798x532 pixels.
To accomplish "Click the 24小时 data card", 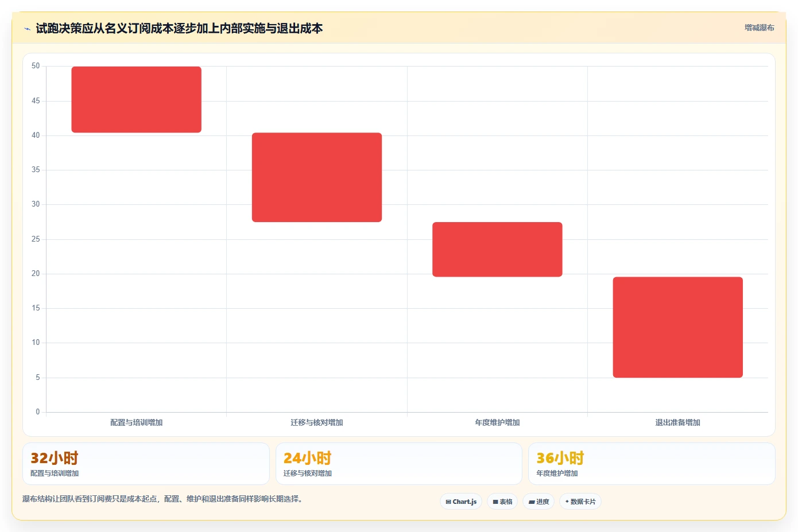I will [399, 464].
